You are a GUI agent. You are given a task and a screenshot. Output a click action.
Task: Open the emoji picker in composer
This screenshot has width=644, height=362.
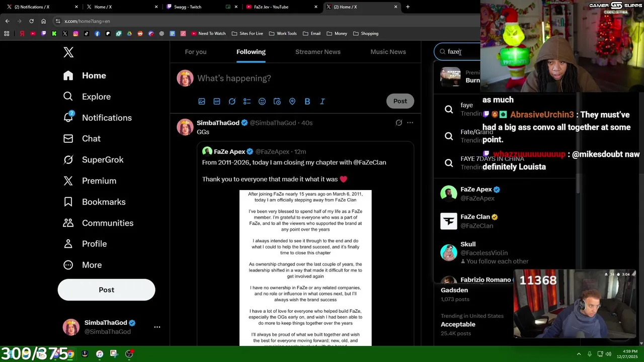[262, 102]
